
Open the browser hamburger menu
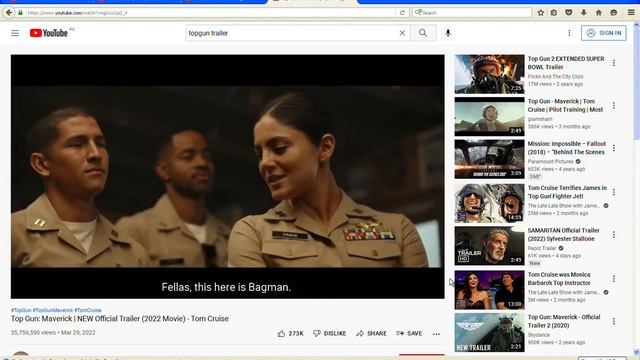[631, 13]
